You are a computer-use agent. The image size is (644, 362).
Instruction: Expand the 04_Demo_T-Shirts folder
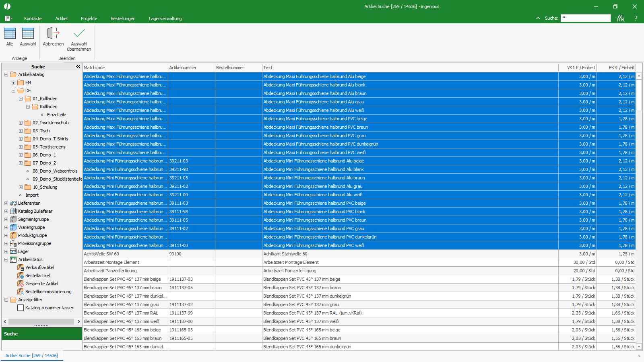coord(21,139)
